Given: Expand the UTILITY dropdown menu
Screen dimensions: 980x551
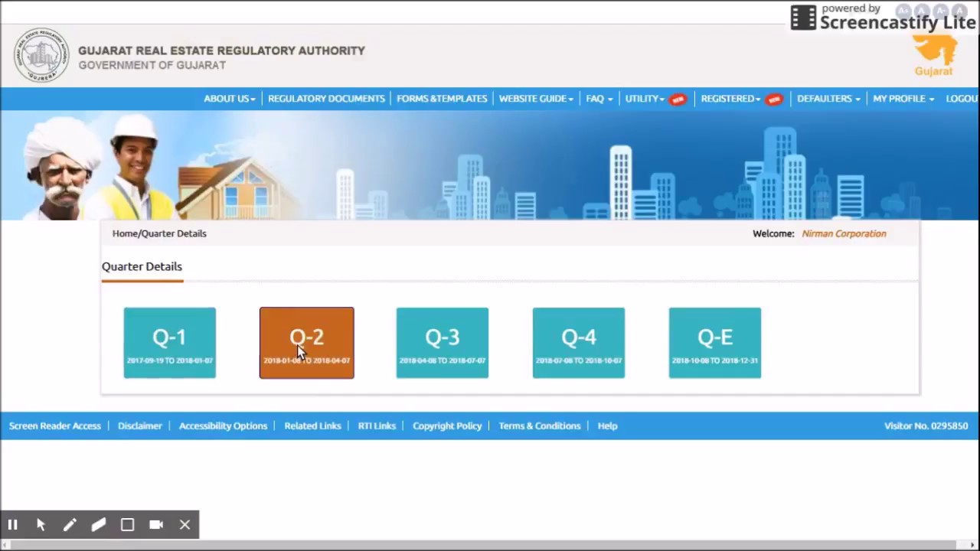Looking at the screenshot, I should [645, 99].
